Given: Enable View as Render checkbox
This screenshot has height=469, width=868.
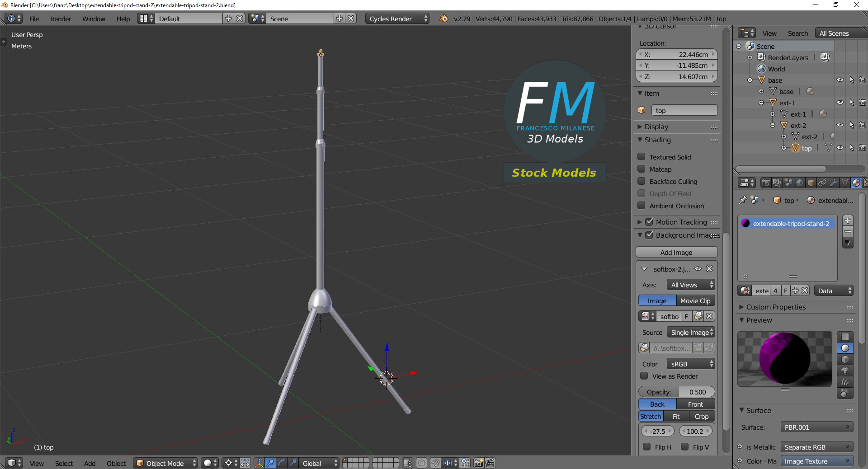Looking at the screenshot, I should [644, 376].
